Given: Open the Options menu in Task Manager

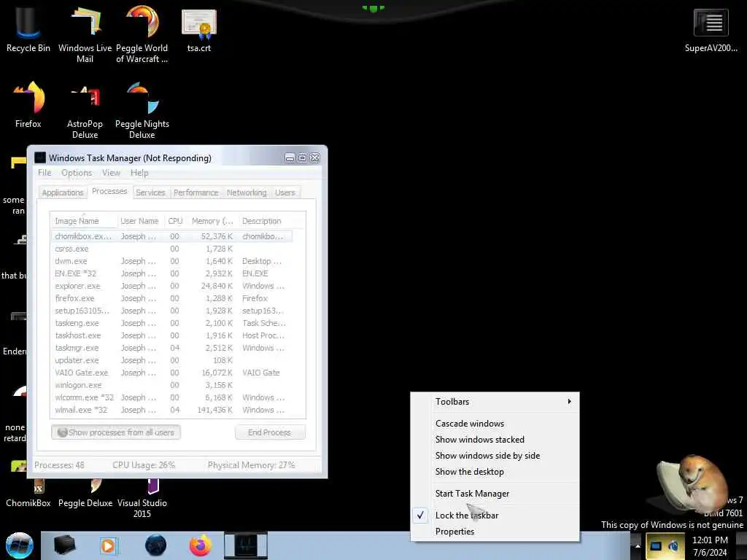Looking at the screenshot, I should [76, 173].
